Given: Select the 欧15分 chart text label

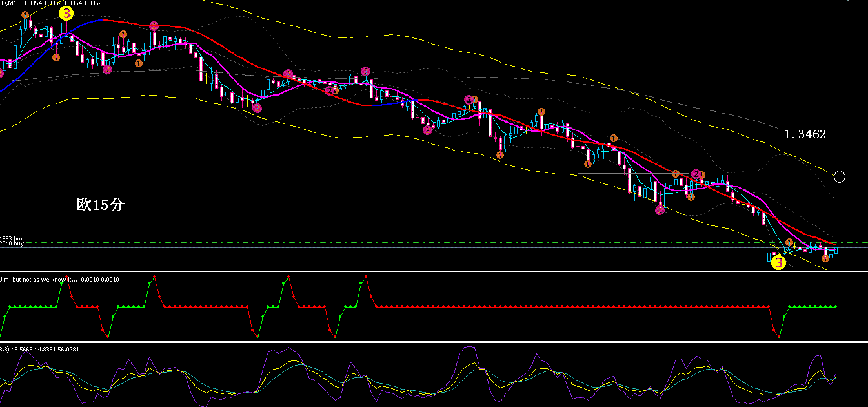Looking at the screenshot, I should pos(99,205).
